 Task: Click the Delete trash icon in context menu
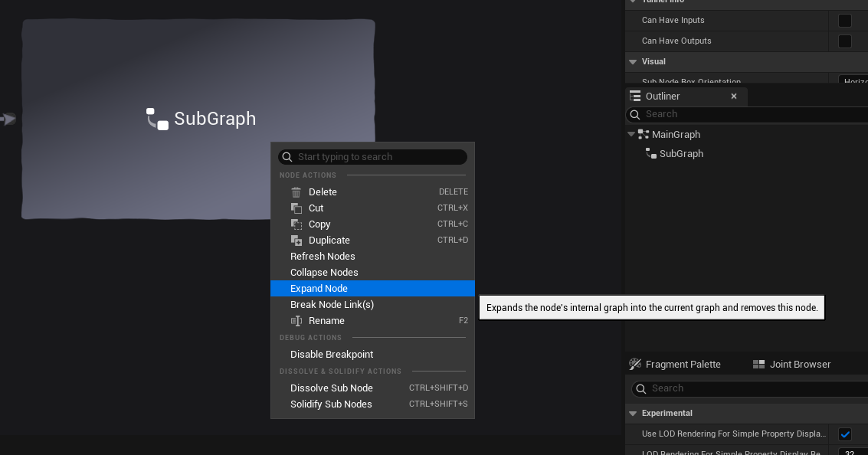coord(296,192)
